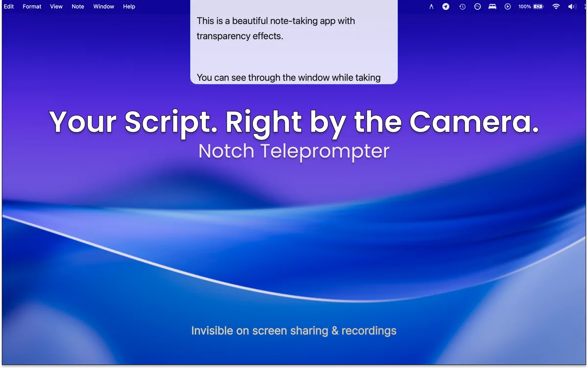This screenshot has width=588, height=368.
Task: Click the play circle menu bar icon
Action: coord(508,6)
